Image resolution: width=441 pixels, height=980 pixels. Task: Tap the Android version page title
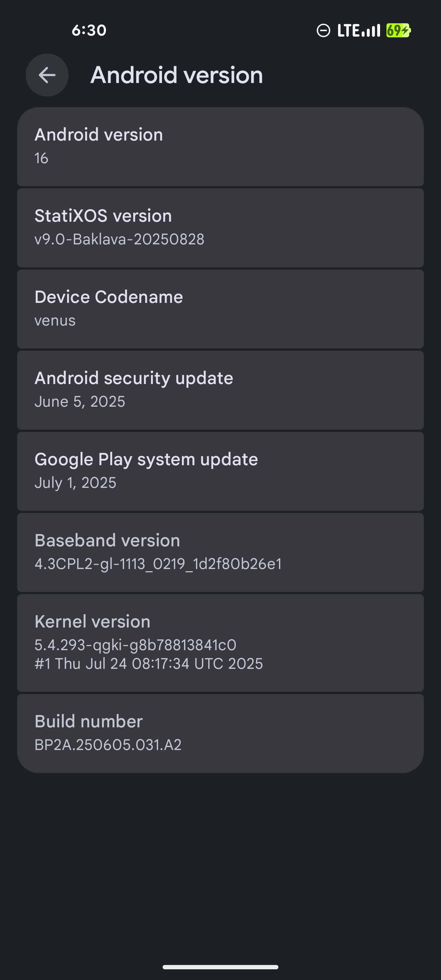[x=176, y=75]
